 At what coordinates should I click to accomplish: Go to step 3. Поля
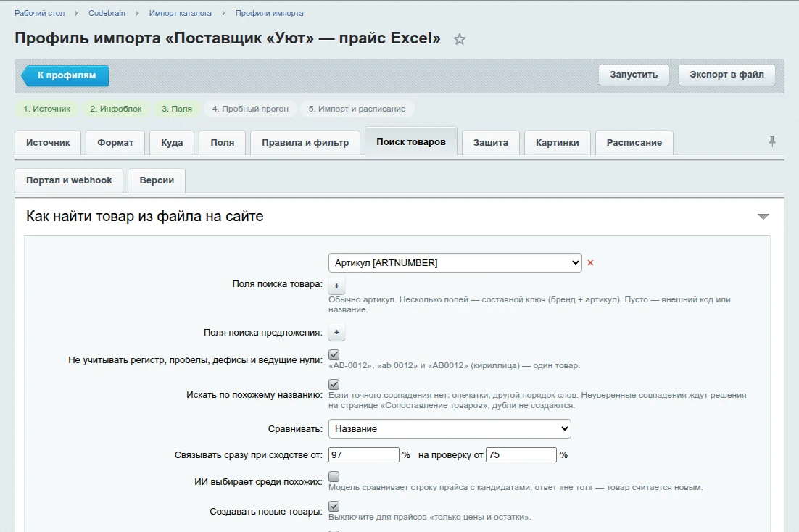click(x=177, y=109)
